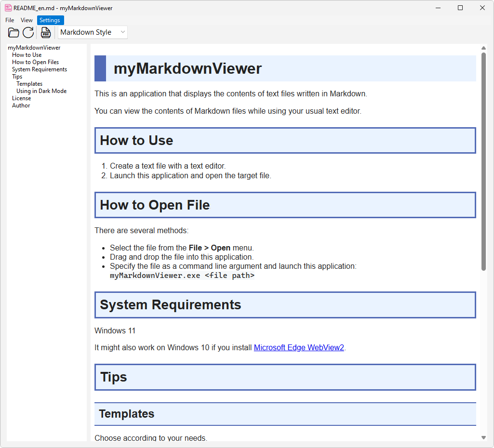The height and width of the screenshot is (448, 494).
Task: Jump to Author in the outline
Action: pos(21,105)
